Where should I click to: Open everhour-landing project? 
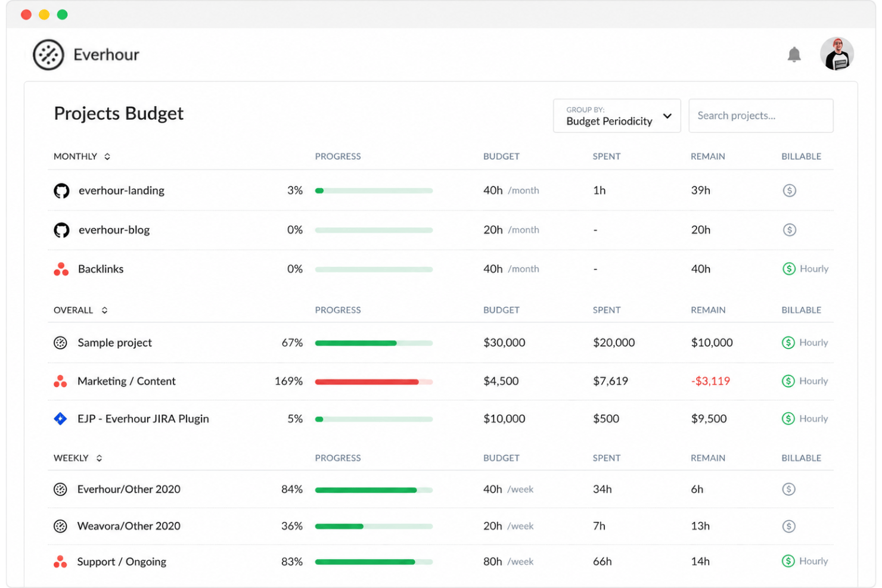click(122, 191)
